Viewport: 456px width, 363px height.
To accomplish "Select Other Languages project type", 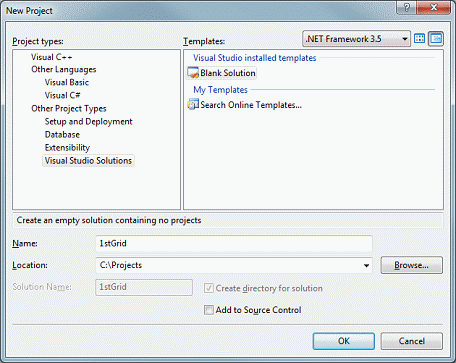I will click(x=64, y=69).
